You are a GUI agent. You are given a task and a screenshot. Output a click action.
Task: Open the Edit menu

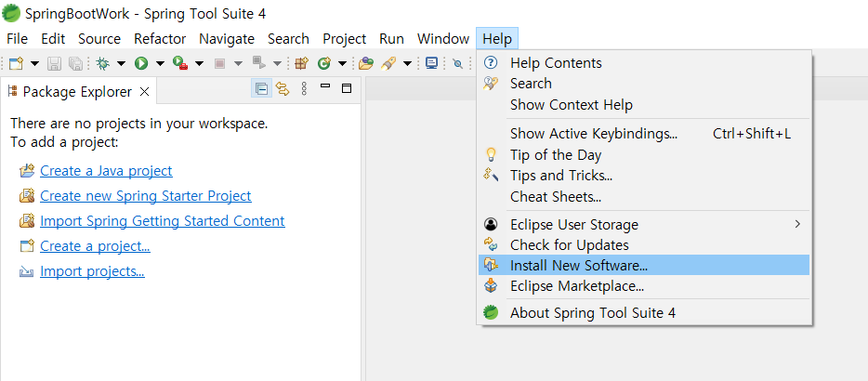[x=53, y=39]
